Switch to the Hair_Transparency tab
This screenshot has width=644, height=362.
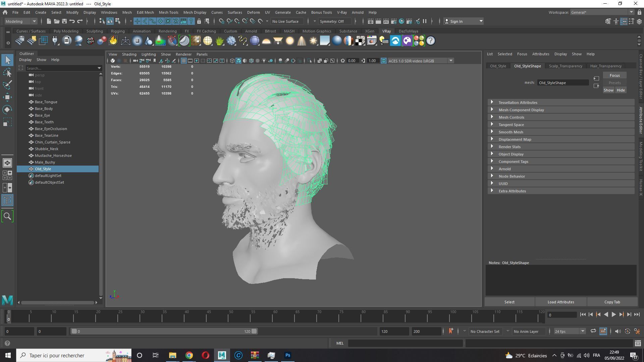click(x=605, y=66)
